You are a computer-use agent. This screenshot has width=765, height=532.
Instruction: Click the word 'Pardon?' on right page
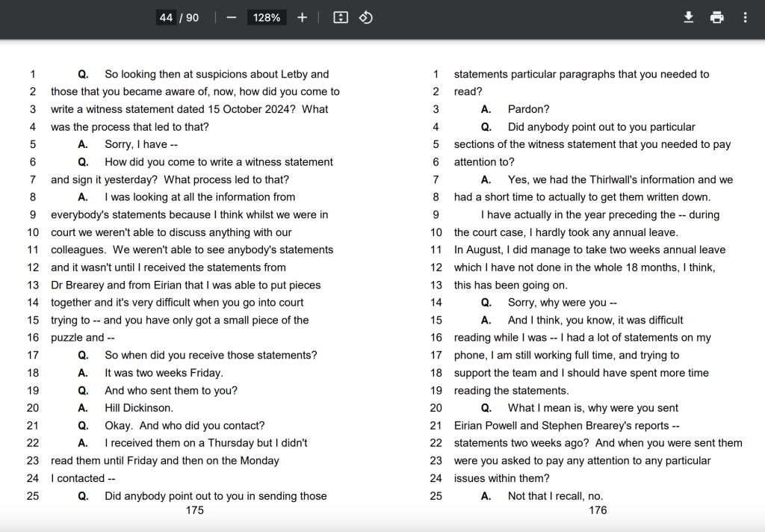(529, 109)
